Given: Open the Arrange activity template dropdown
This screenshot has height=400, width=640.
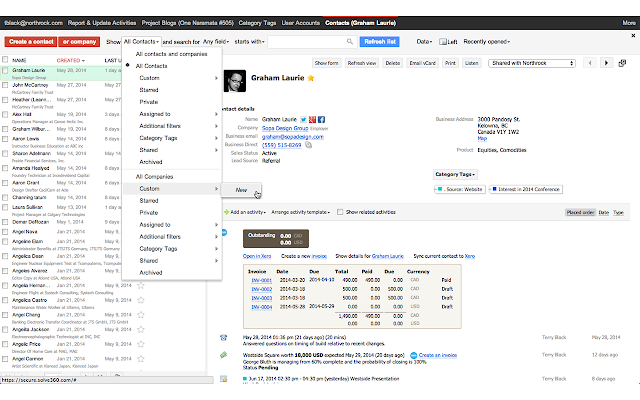Looking at the screenshot, I should coord(300,212).
